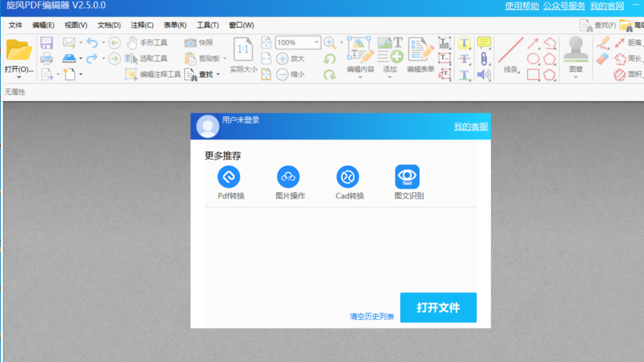
Task: Select the Oval shape tool
Action: coord(533,59)
